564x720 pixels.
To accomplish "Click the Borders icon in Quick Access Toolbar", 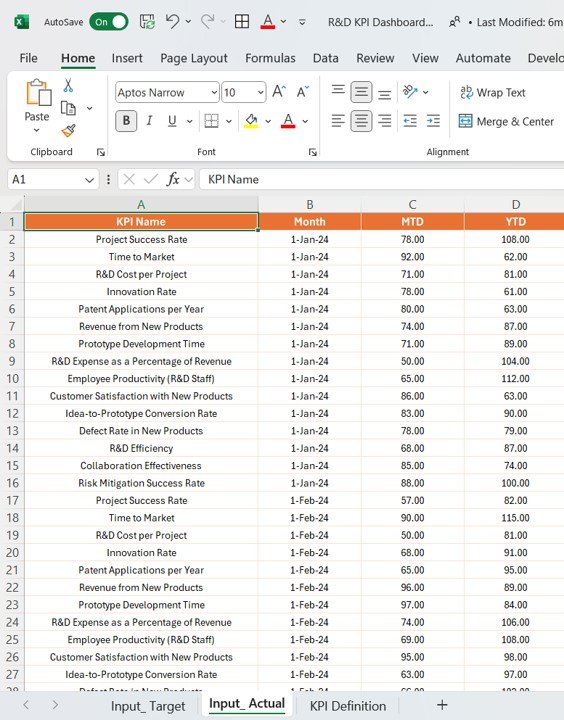I will point(242,21).
